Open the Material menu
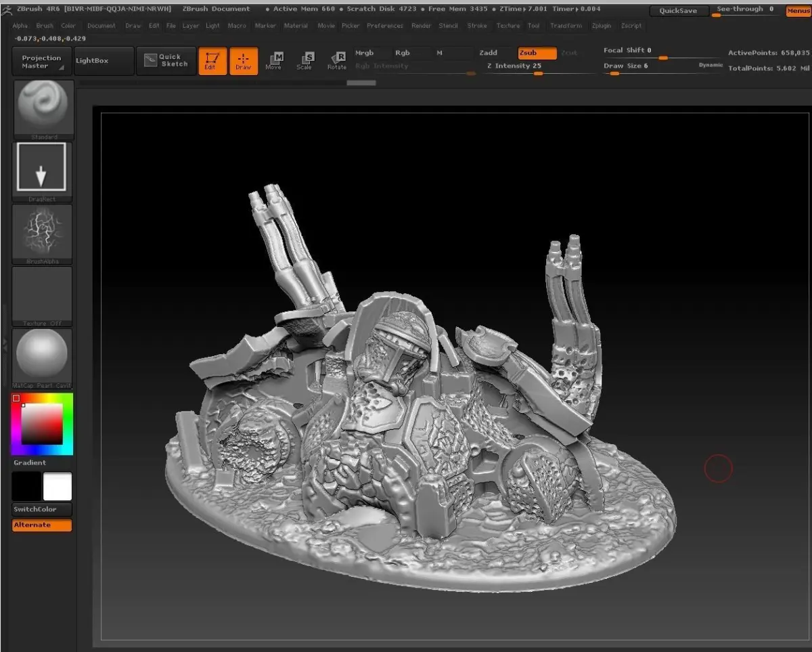 [296, 26]
